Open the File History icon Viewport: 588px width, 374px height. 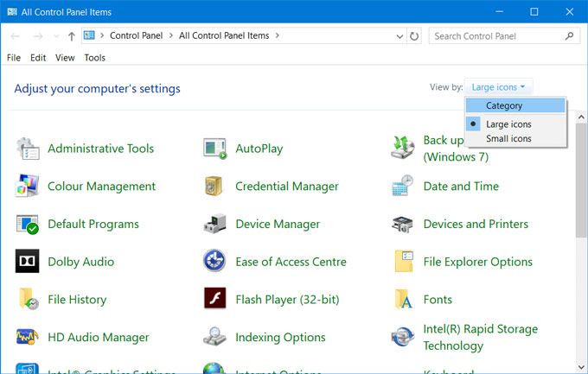coord(29,299)
